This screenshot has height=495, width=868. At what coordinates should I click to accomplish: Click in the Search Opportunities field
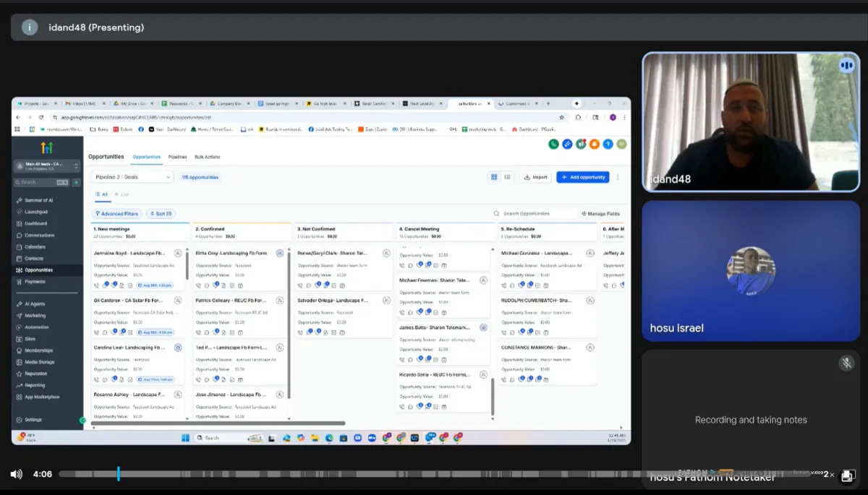pyautogui.click(x=534, y=214)
